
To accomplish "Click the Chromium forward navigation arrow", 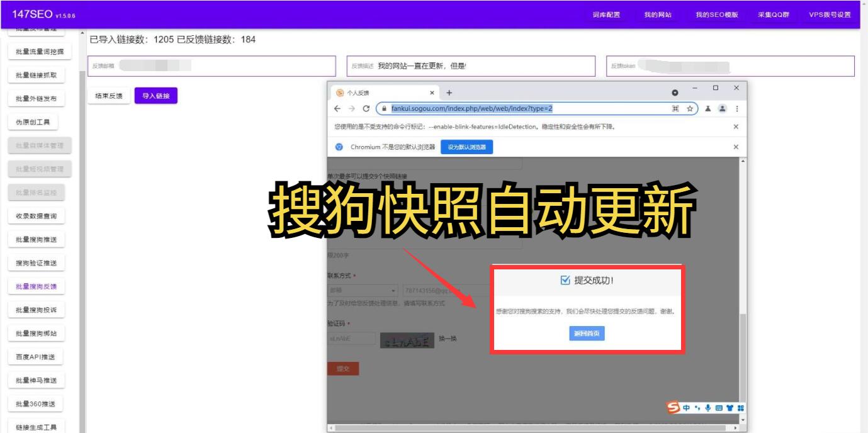I will (351, 108).
